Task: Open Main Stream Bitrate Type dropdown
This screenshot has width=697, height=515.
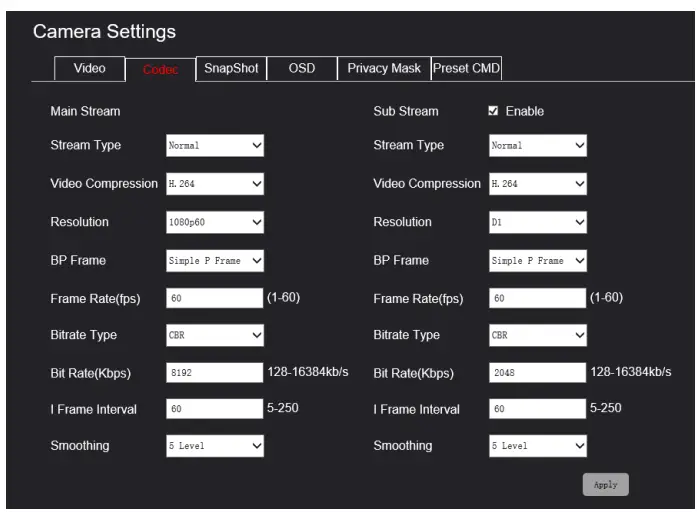Action: [214, 335]
